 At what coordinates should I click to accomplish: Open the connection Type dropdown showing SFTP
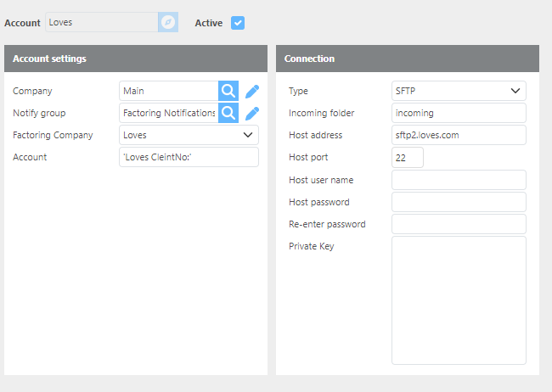coord(458,91)
